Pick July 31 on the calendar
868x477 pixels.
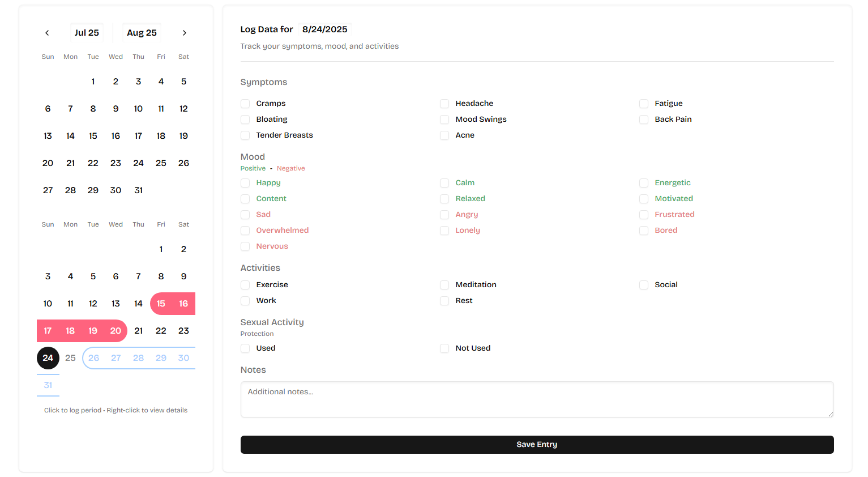(x=138, y=190)
